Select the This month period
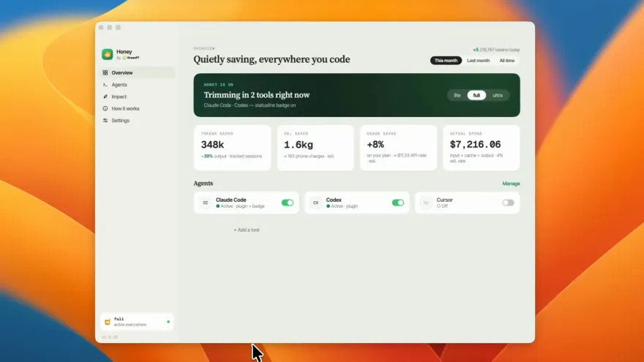644x362 pixels. coord(446,60)
